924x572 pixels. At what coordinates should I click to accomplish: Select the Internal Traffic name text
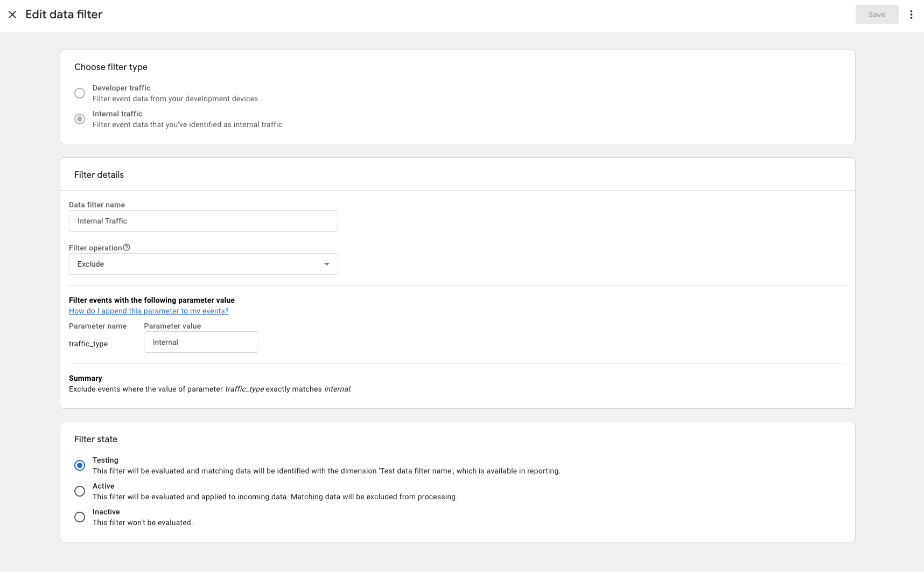point(102,221)
